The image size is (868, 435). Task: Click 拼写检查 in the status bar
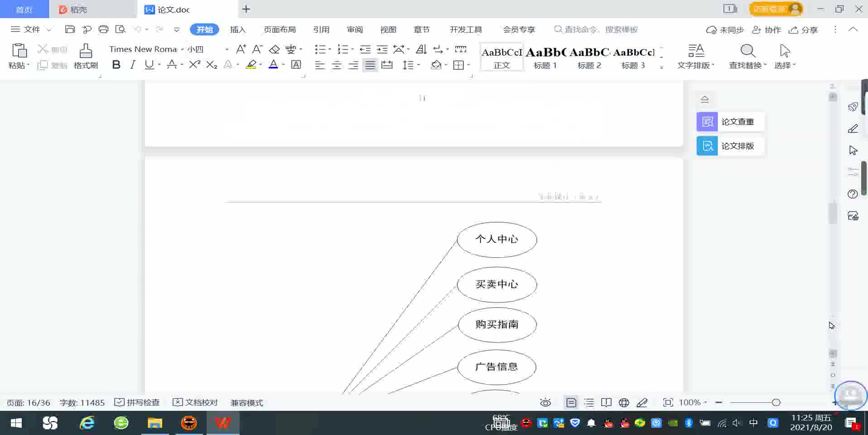point(137,402)
